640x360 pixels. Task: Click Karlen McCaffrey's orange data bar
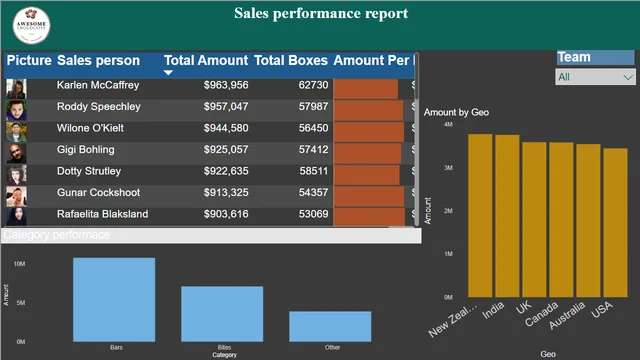click(366, 89)
